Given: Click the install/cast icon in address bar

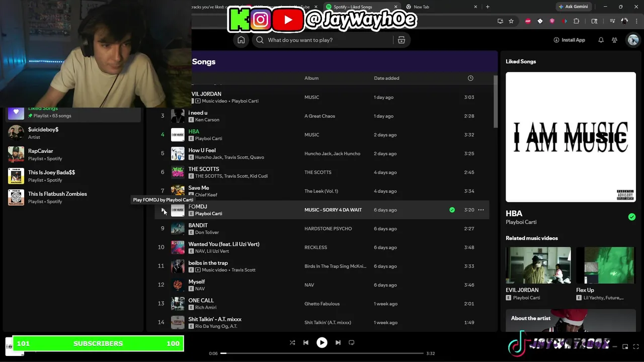Looking at the screenshot, I should pyautogui.click(x=500, y=21).
